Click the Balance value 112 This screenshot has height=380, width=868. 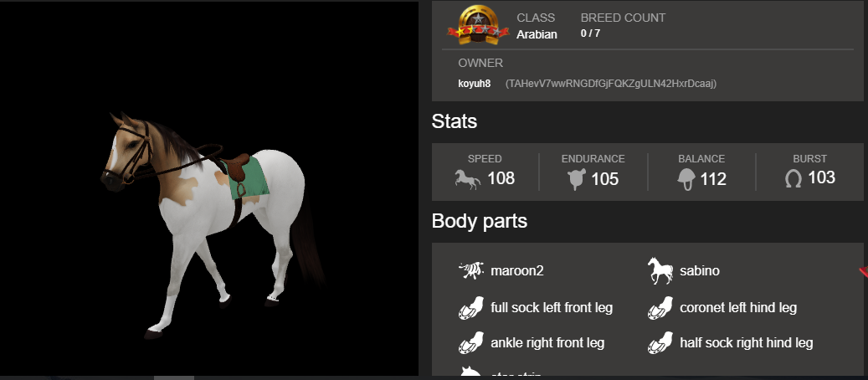coord(713,179)
